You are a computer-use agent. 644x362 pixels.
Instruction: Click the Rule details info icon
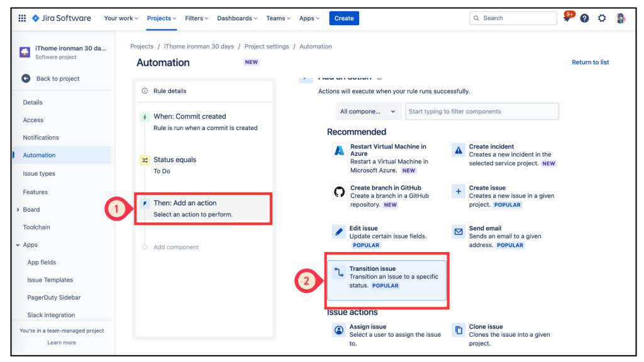[x=145, y=90]
